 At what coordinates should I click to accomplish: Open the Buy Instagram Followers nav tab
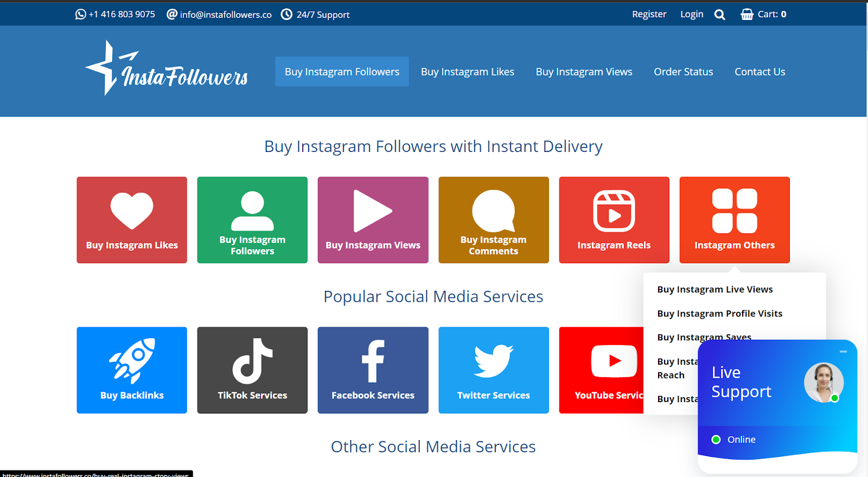tap(342, 72)
